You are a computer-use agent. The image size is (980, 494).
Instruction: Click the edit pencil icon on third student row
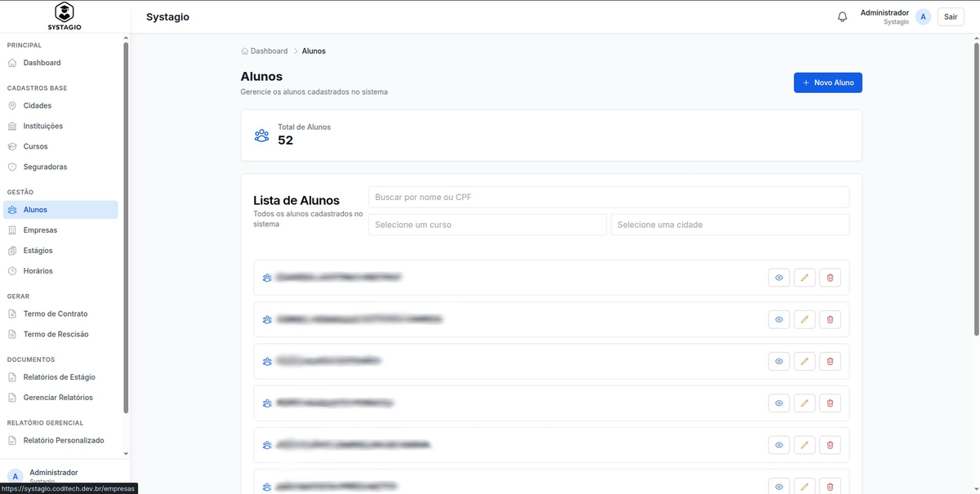tap(804, 361)
